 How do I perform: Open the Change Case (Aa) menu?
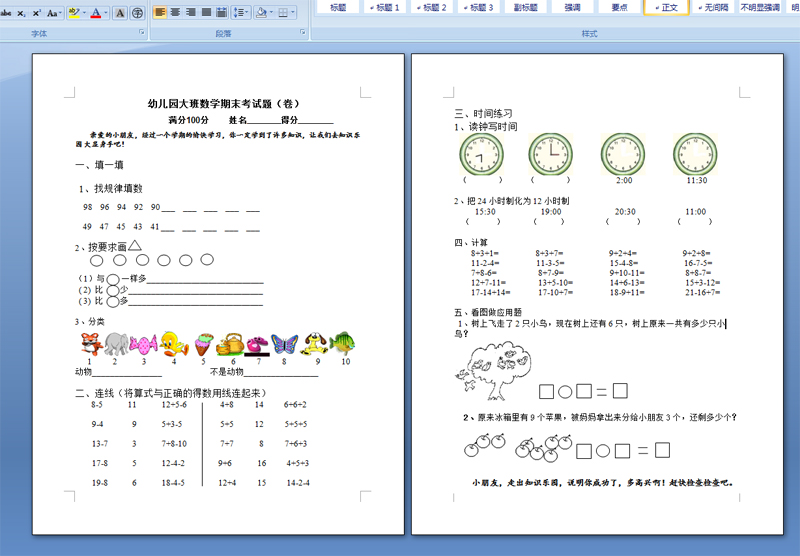click(54, 13)
